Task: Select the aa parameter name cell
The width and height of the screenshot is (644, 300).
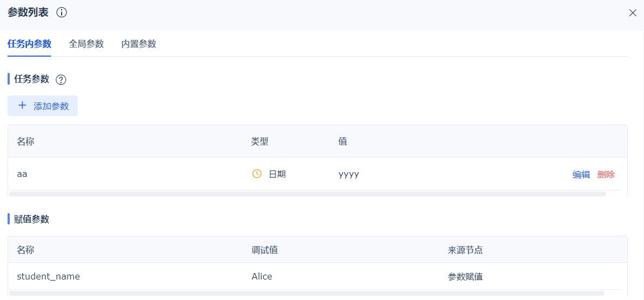Action: click(22, 174)
